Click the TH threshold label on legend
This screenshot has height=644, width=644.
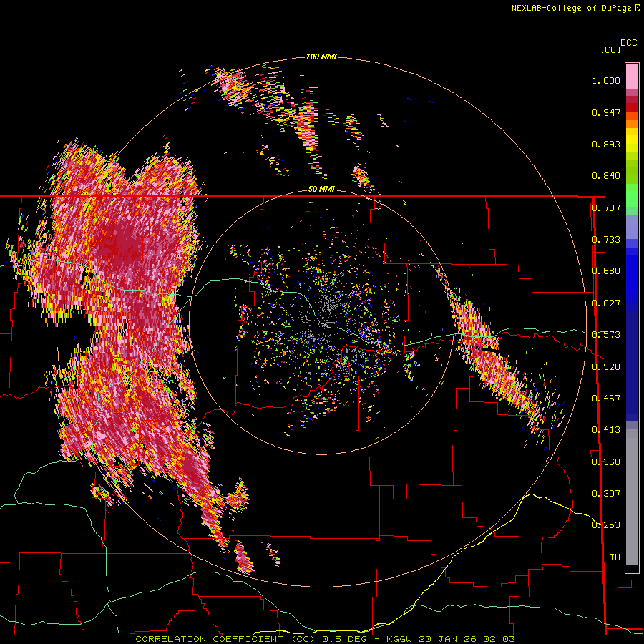pyautogui.click(x=615, y=557)
